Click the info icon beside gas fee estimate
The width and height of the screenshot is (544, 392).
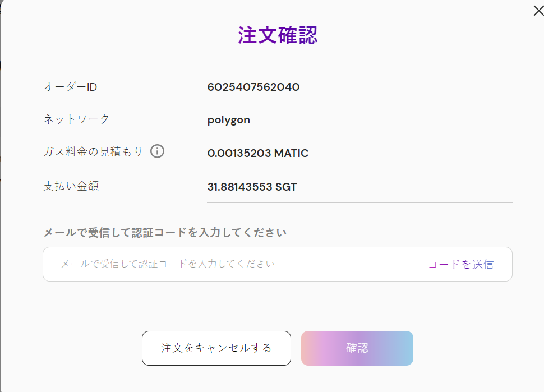(158, 151)
